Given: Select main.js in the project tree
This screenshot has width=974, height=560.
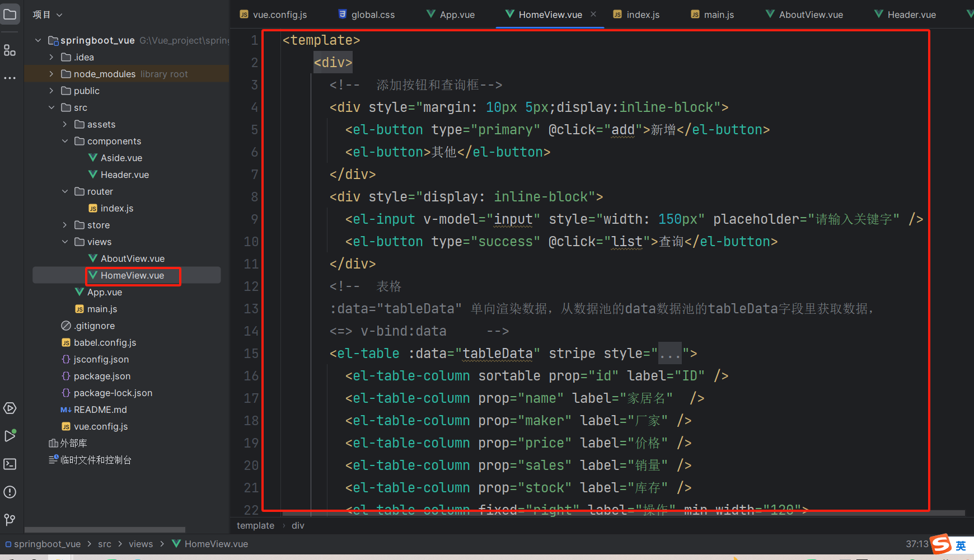Looking at the screenshot, I should (x=102, y=309).
